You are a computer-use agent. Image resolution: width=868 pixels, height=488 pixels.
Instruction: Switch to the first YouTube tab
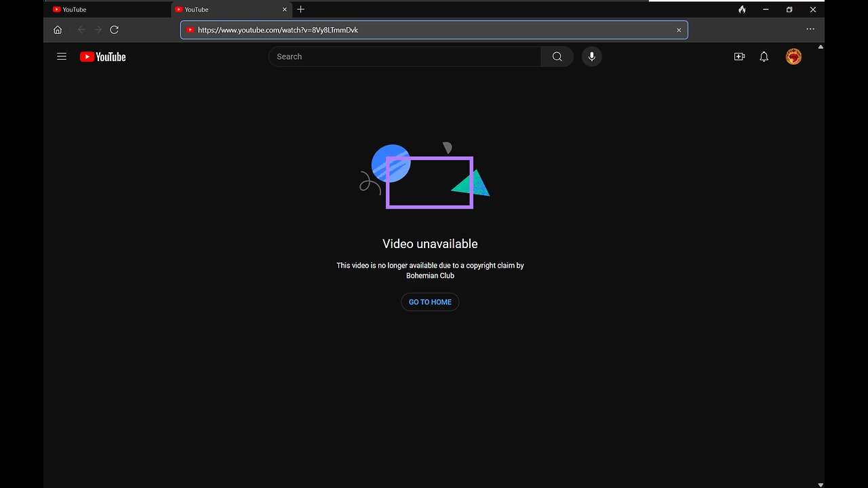108,9
